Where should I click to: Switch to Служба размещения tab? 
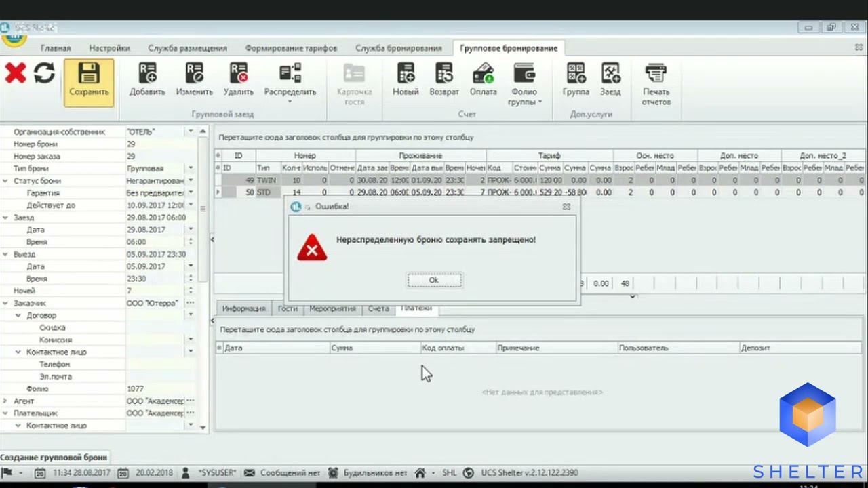(188, 48)
